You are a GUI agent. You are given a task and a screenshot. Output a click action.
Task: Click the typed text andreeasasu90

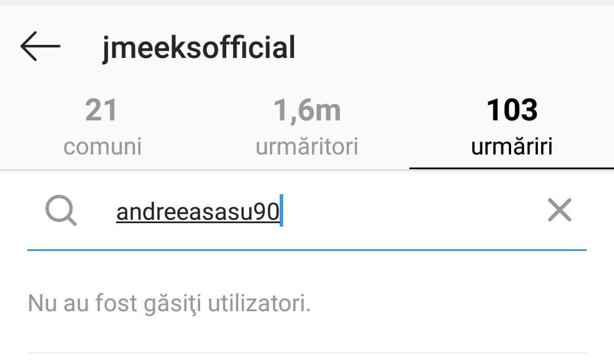[198, 211]
